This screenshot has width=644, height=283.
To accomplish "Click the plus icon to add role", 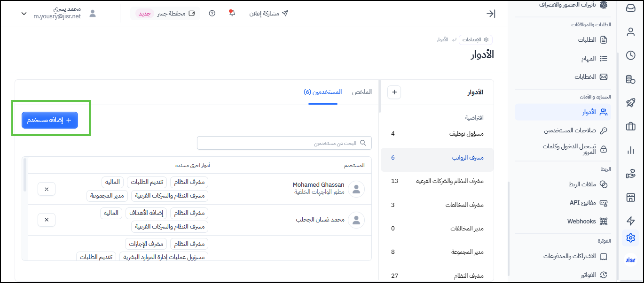I will pyautogui.click(x=394, y=92).
